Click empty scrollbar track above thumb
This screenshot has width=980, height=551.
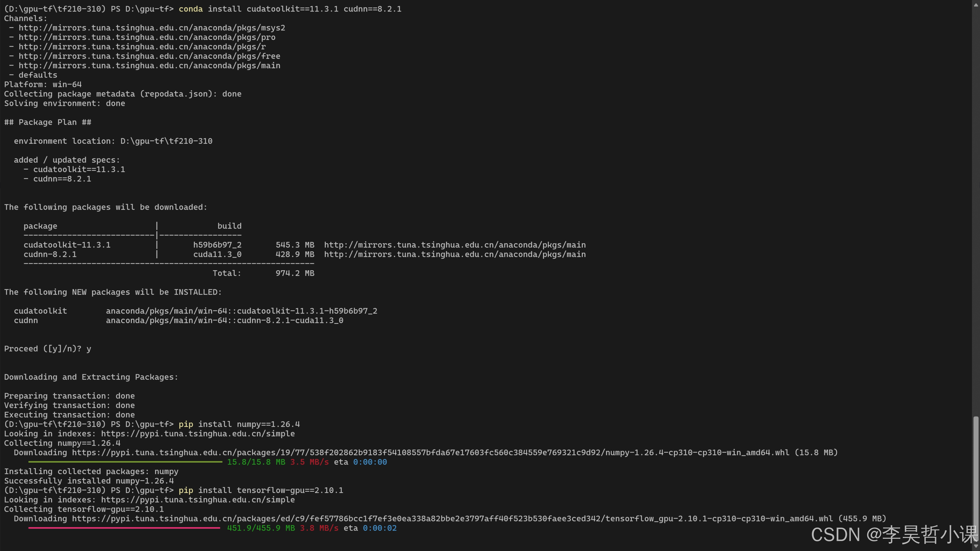[976, 209]
